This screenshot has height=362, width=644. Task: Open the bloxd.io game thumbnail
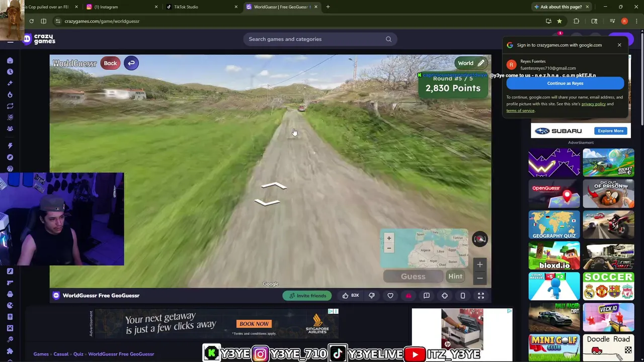[554, 256]
